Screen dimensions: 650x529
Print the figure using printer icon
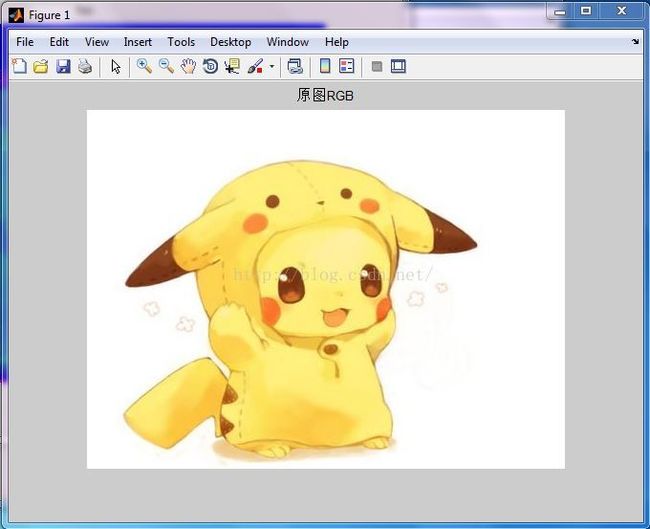85,66
